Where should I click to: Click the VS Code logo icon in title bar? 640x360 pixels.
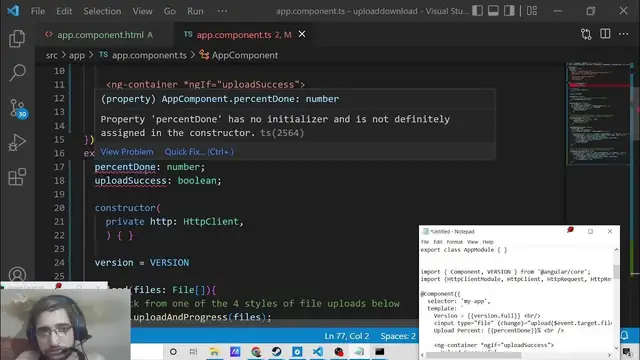pos(13,11)
